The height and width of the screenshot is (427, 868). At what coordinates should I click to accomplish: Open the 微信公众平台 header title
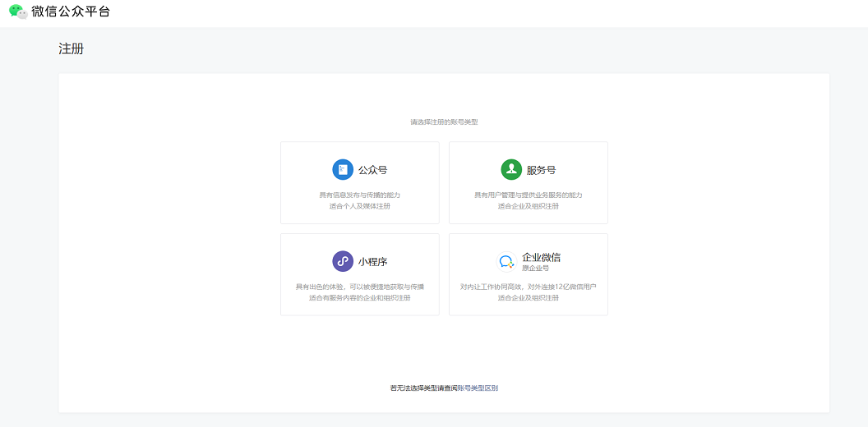[x=71, y=11]
